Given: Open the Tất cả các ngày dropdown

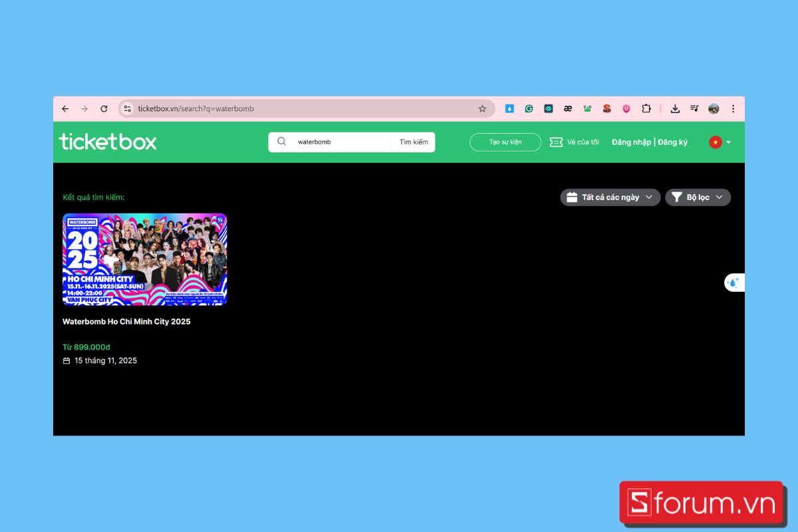Looking at the screenshot, I should point(610,197).
